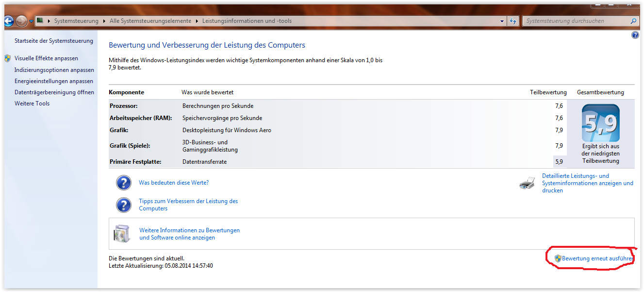644x292 pixels.
Task: Open the 'Weitere Tools' sidebar link
Action: (32, 103)
